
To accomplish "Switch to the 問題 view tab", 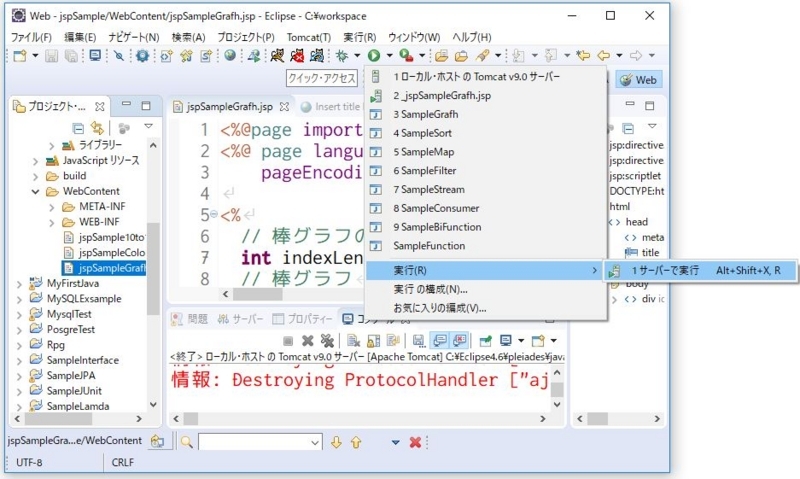I will (190, 319).
